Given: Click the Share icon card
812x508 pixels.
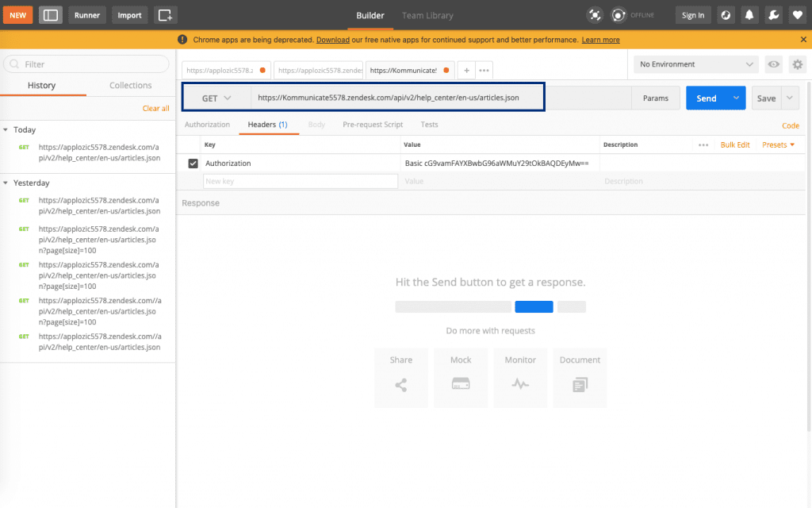Looking at the screenshot, I should [400, 378].
